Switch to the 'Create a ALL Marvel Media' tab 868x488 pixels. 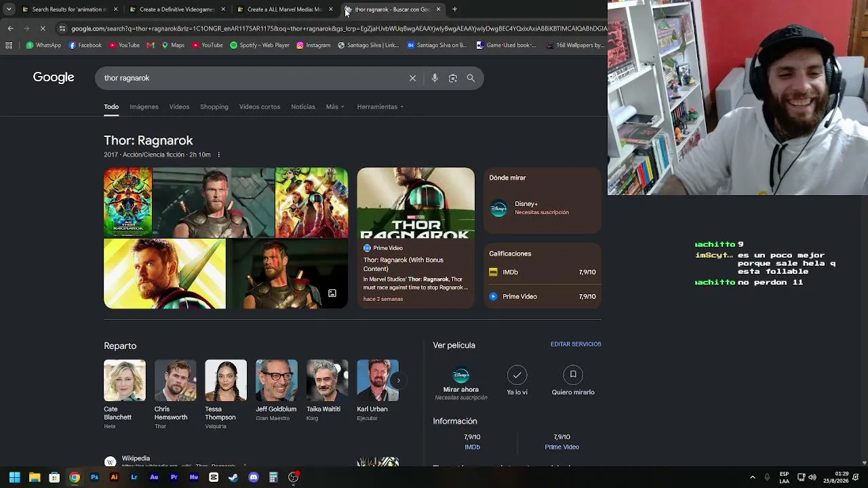285,9
